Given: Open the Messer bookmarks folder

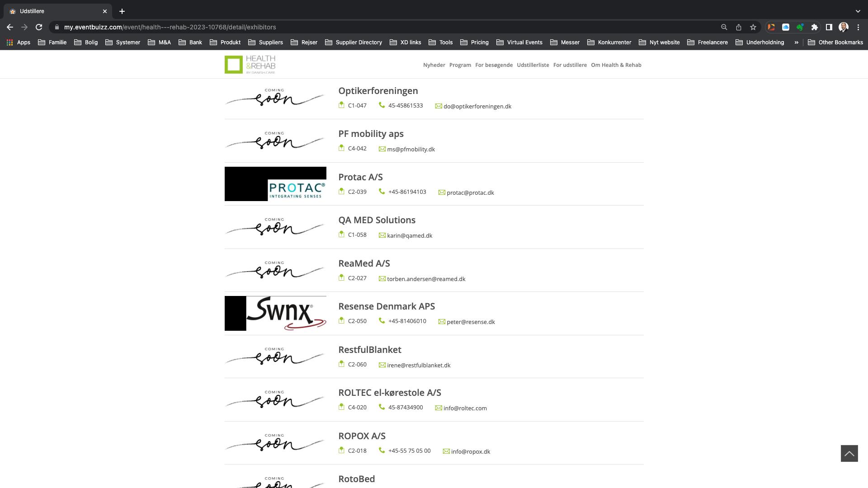Looking at the screenshot, I should [565, 42].
